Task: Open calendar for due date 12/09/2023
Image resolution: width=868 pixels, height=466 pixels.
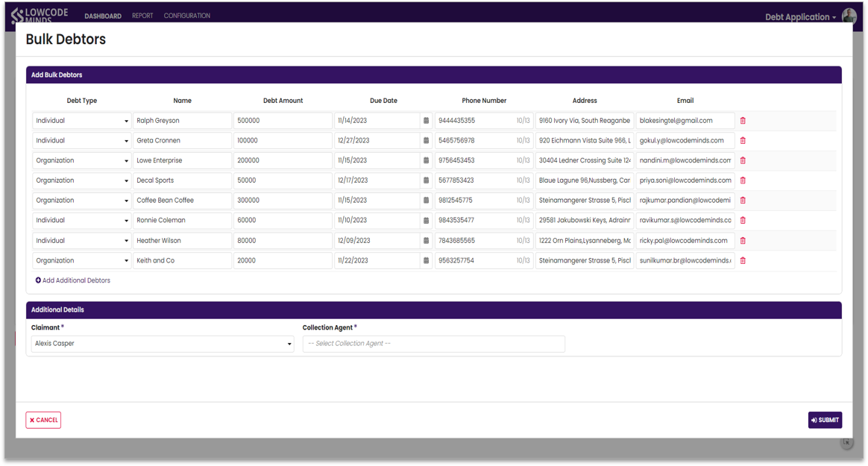Action: [x=427, y=241]
